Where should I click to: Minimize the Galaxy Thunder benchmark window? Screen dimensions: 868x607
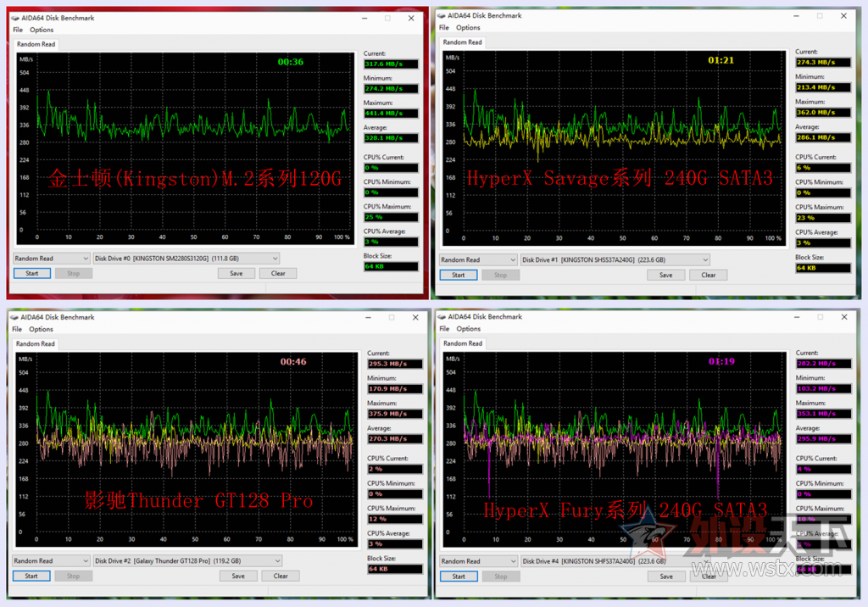(x=369, y=317)
